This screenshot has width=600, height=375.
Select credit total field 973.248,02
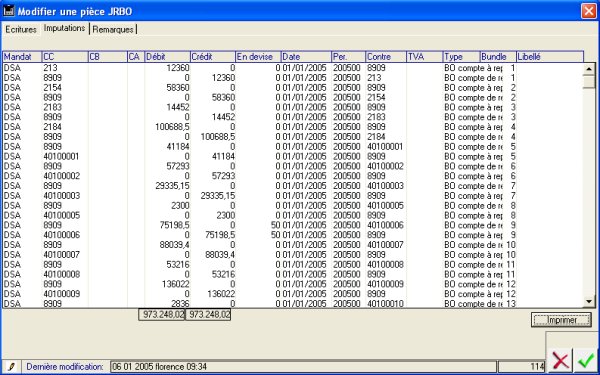[208, 315]
